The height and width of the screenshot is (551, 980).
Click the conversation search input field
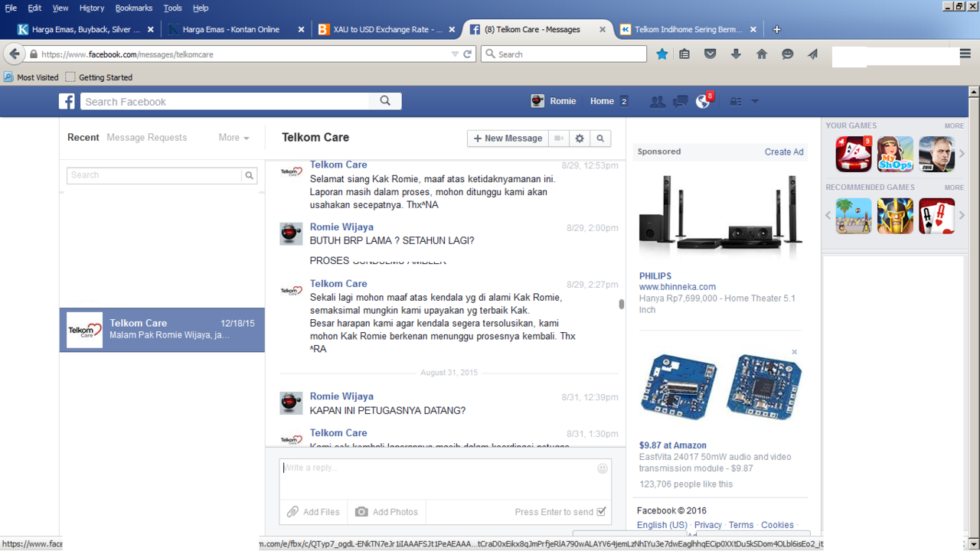pyautogui.click(x=155, y=175)
